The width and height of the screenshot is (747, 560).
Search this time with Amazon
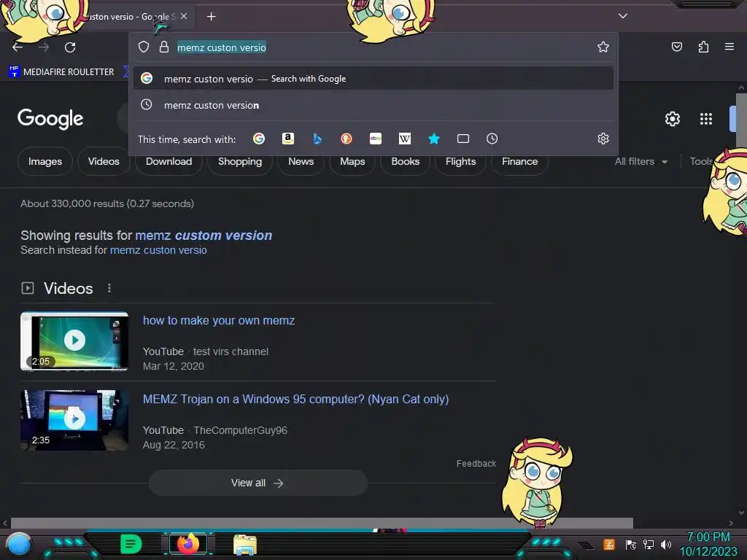287,139
